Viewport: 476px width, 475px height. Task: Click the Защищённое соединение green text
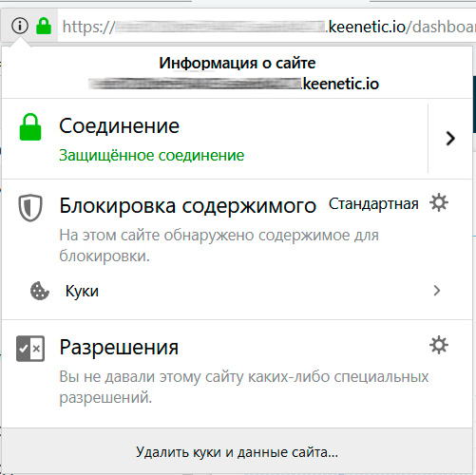pyautogui.click(x=152, y=155)
